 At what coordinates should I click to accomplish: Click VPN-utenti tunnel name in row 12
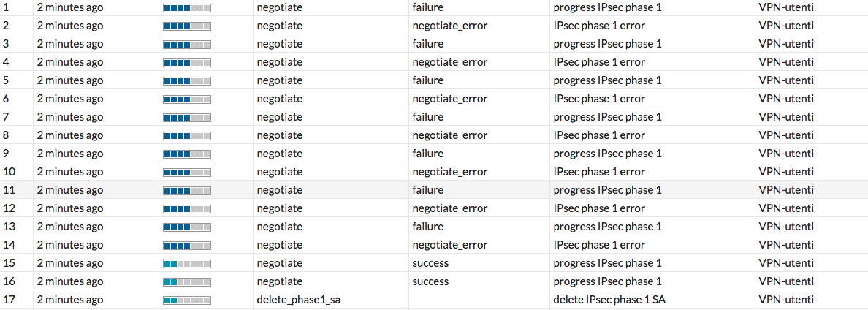click(786, 208)
